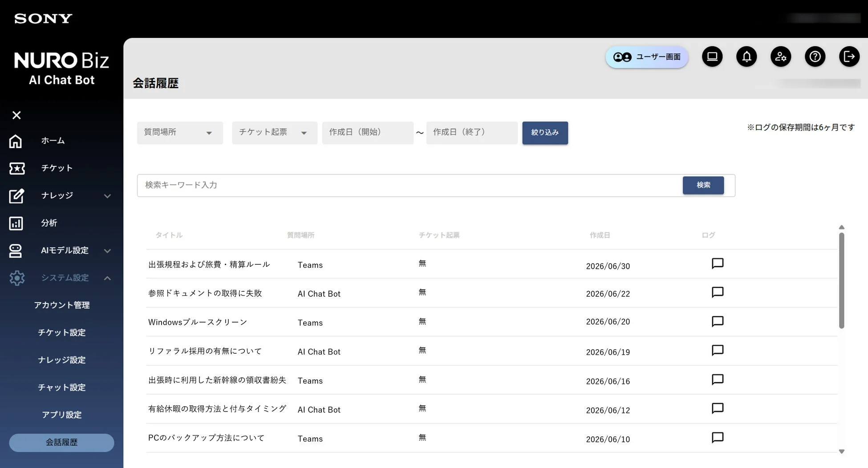Open log for 出張規程および旅費・精算ルール row

coord(718,263)
